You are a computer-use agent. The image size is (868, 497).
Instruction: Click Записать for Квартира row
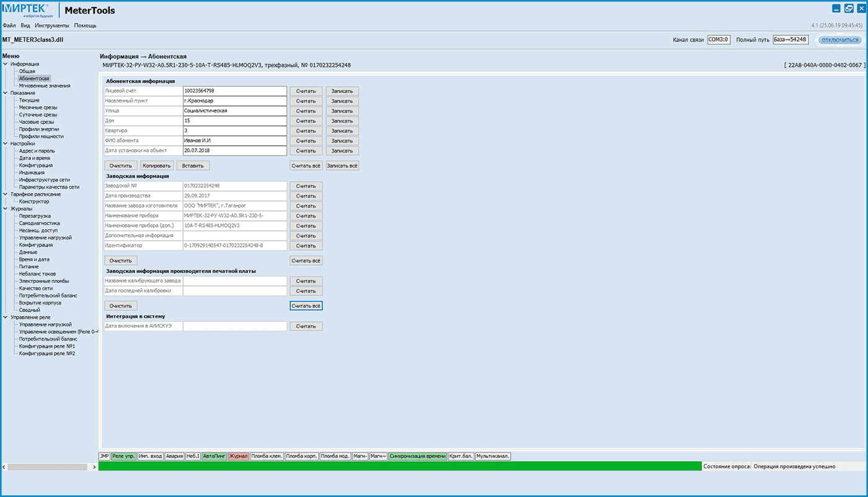click(x=342, y=131)
